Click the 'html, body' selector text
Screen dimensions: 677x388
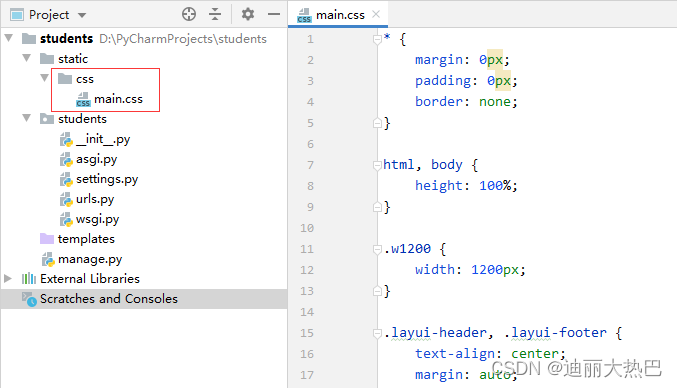click(x=423, y=165)
